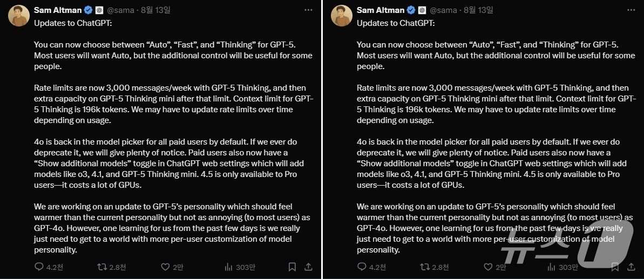Repost the right tweet
This screenshot has width=644, height=279.
[x=424, y=267]
